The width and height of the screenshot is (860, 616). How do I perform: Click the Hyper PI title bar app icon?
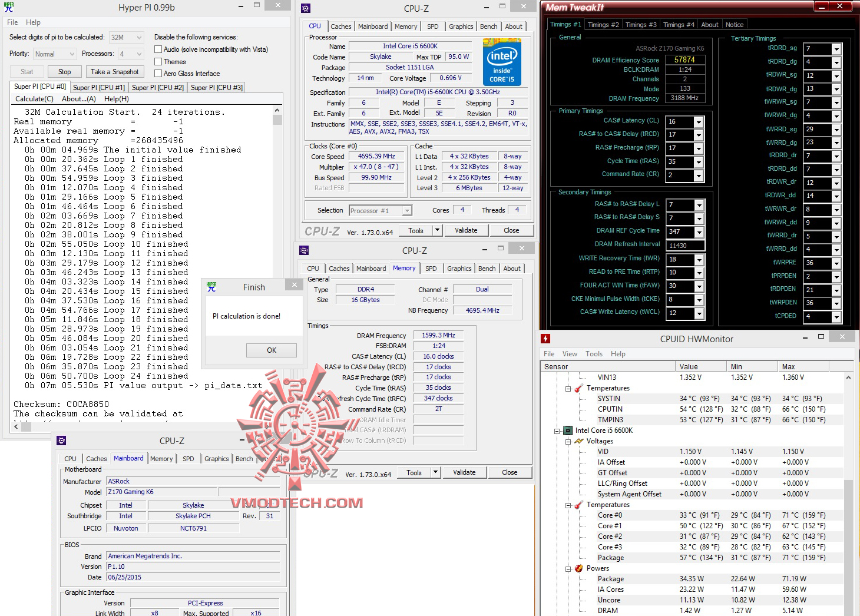pos(8,7)
